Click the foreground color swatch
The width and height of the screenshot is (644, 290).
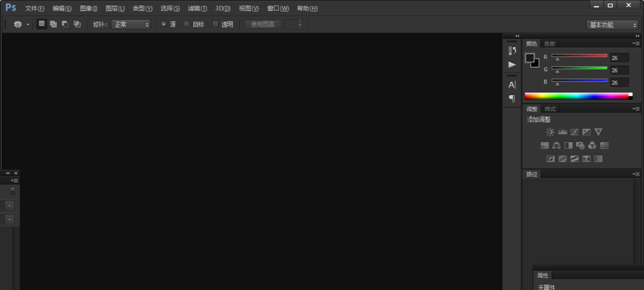[x=530, y=58]
